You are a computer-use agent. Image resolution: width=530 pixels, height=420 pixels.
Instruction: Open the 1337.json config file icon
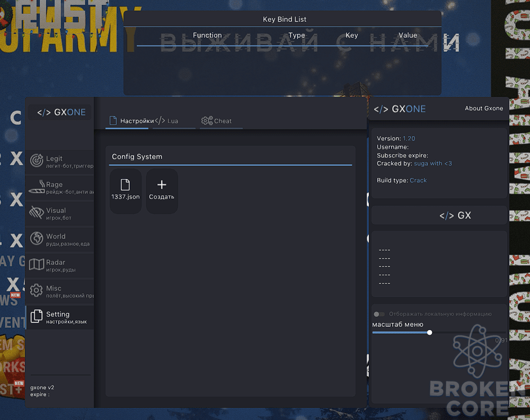(x=125, y=185)
